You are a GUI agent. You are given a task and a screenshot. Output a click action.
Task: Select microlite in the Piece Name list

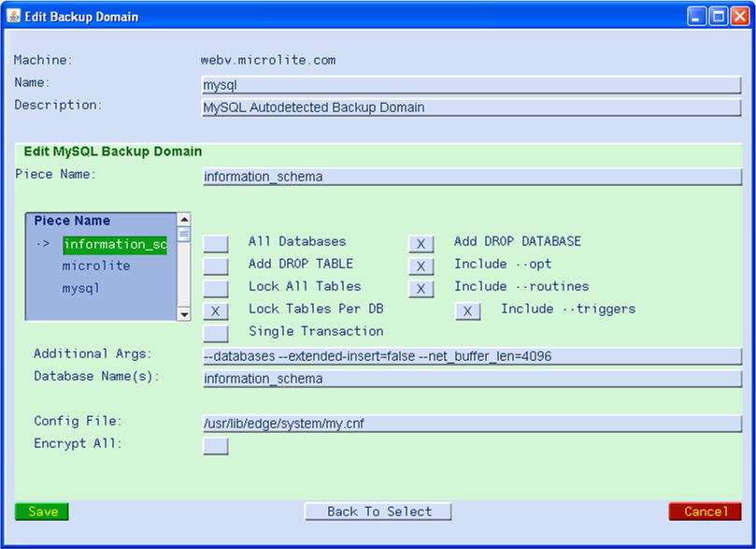pos(96,266)
